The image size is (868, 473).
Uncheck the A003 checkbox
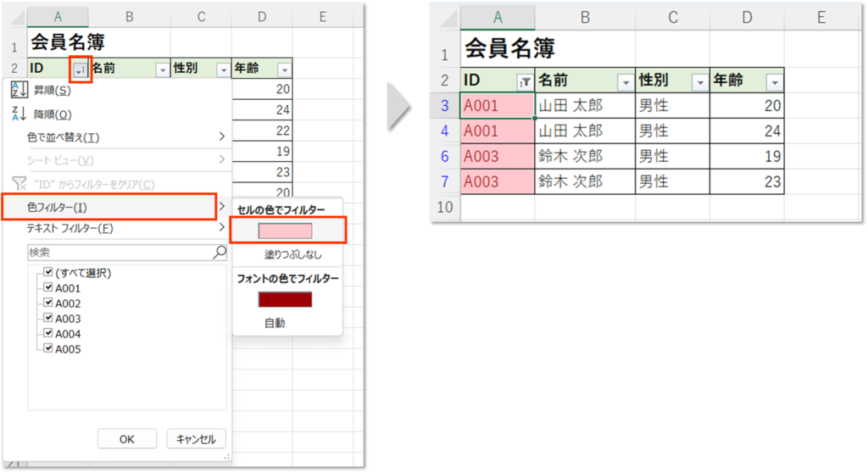(48, 318)
